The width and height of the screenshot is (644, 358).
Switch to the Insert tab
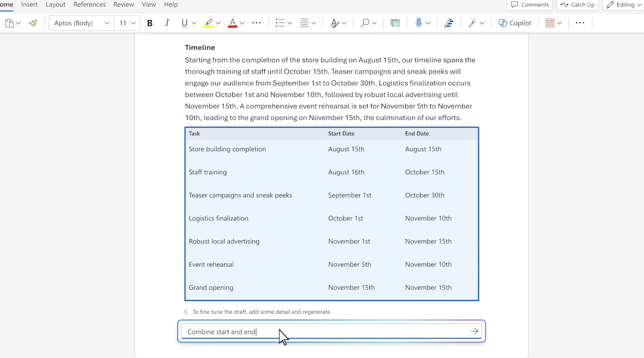point(29,4)
